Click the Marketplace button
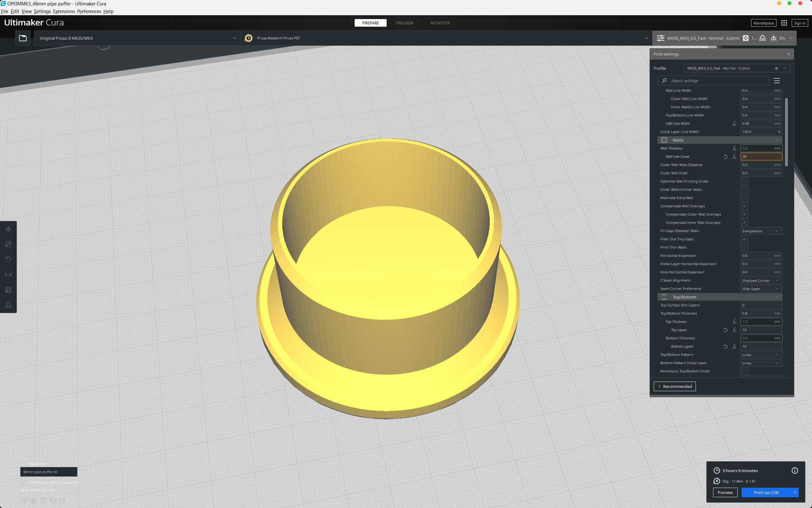812x508 pixels. pos(763,23)
